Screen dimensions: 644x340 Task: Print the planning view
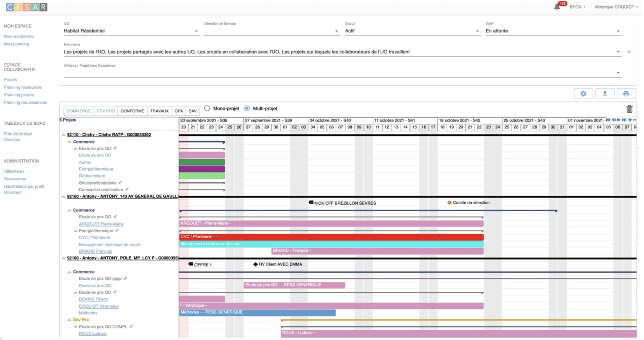tap(626, 94)
